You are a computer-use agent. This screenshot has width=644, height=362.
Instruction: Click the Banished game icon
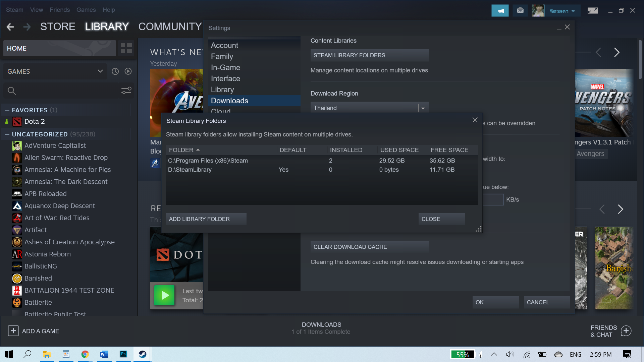point(17,279)
